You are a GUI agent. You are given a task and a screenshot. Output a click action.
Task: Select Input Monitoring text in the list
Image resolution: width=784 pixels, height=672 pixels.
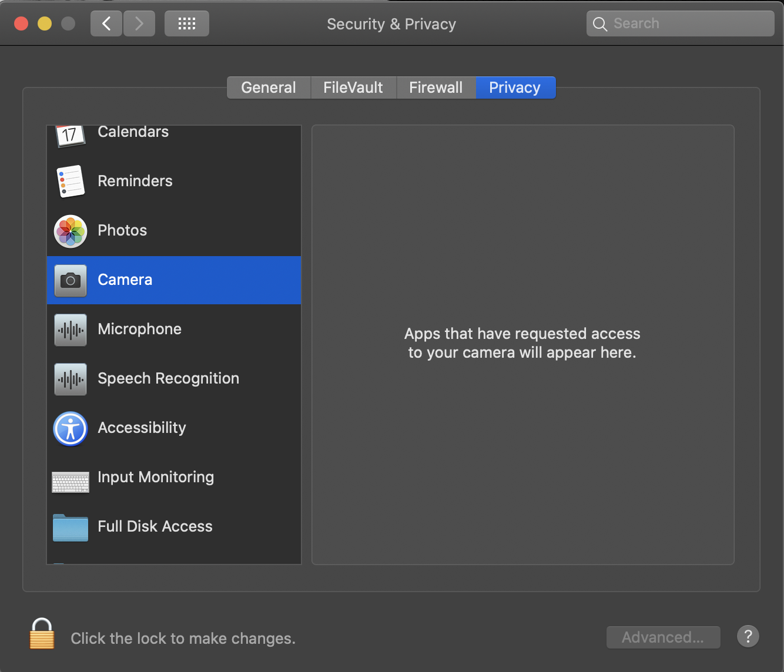(x=156, y=477)
